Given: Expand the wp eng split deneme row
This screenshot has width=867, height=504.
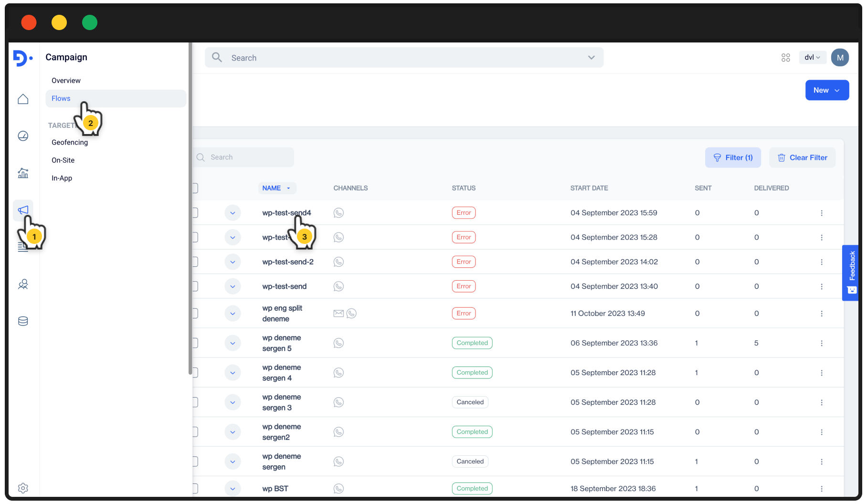Looking at the screenshot, I should (x=233, y=314).
